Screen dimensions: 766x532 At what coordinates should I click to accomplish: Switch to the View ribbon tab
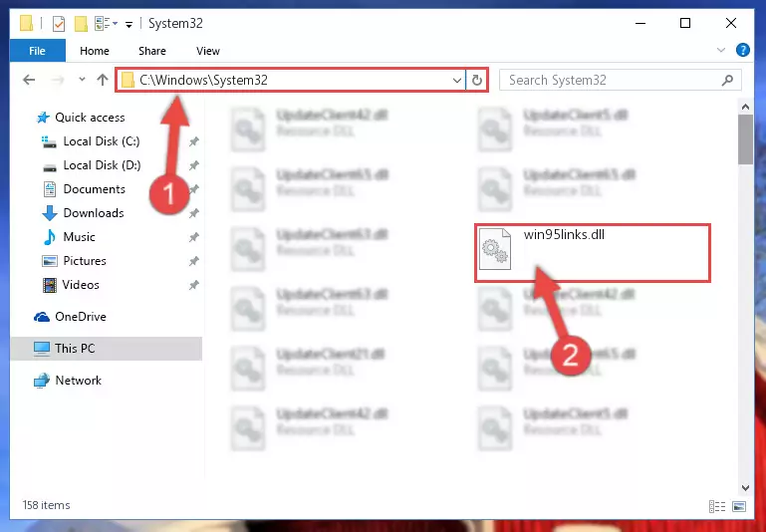click(x=207, y=51)
